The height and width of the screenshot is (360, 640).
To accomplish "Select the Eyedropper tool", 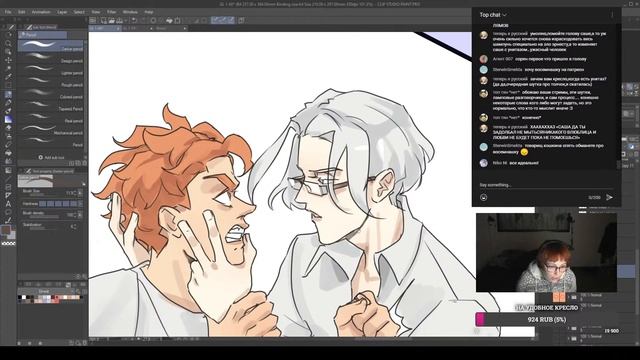I will pyautogui.click(x=8, y=77).
